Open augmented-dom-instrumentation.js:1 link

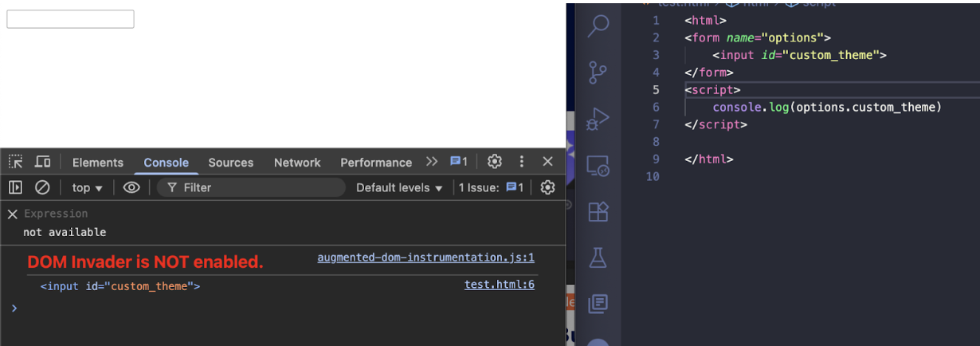point(425,258)
